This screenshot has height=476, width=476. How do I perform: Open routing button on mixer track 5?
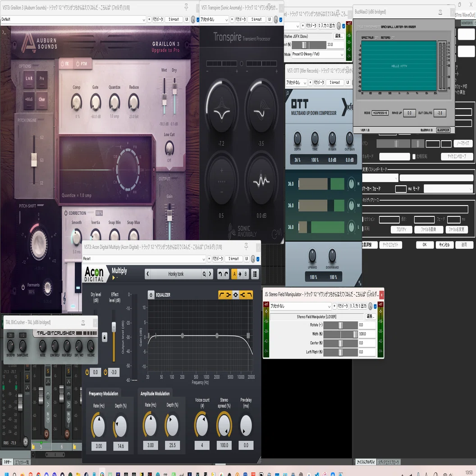pyautogui.click(x=48, y=382)
